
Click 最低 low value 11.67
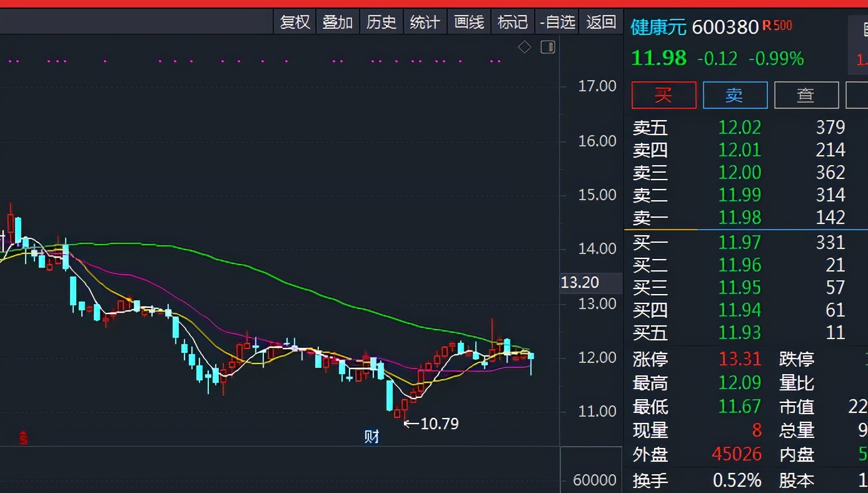coord(740,407)
